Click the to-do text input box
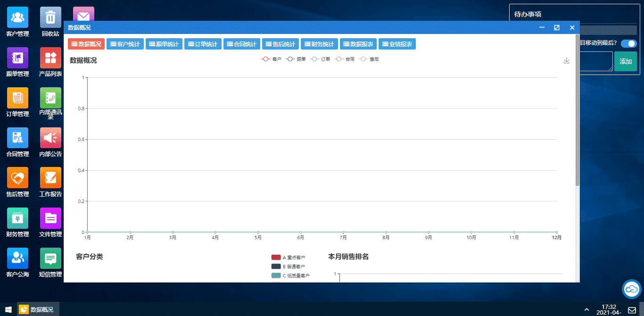Screen dimensions: 644x316 tap(596, 61)
